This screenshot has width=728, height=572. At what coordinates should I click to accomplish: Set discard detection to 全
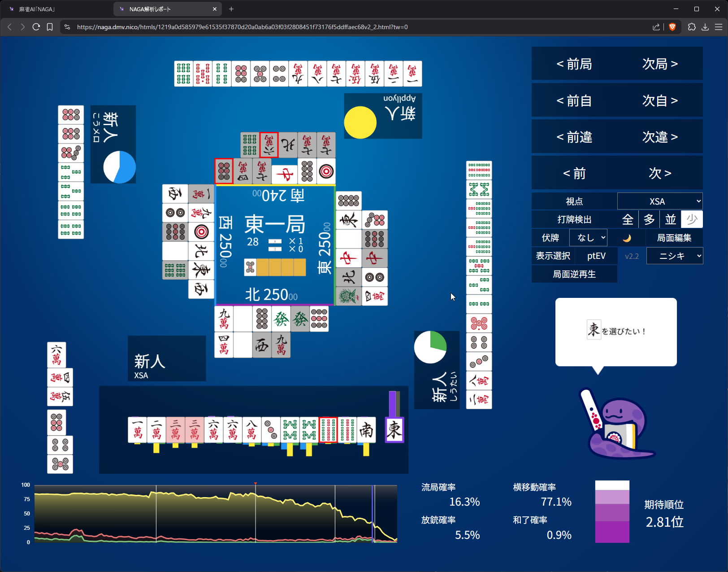coord(628,219)
